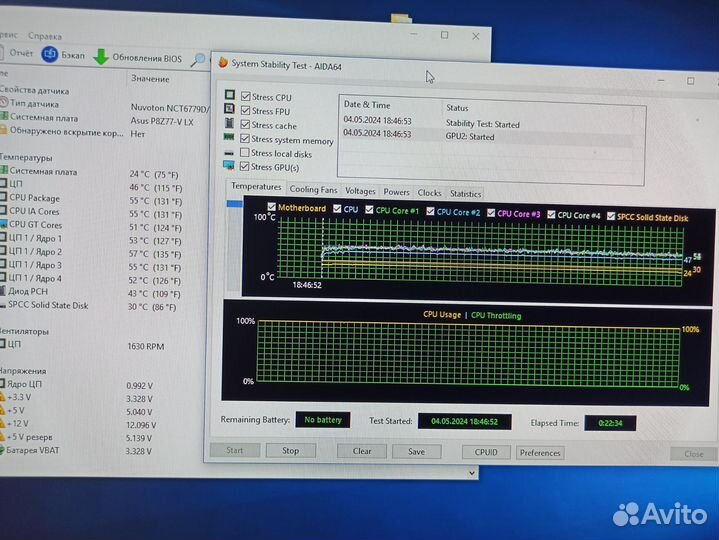
Task: Click the Save button
Action: 416,452
